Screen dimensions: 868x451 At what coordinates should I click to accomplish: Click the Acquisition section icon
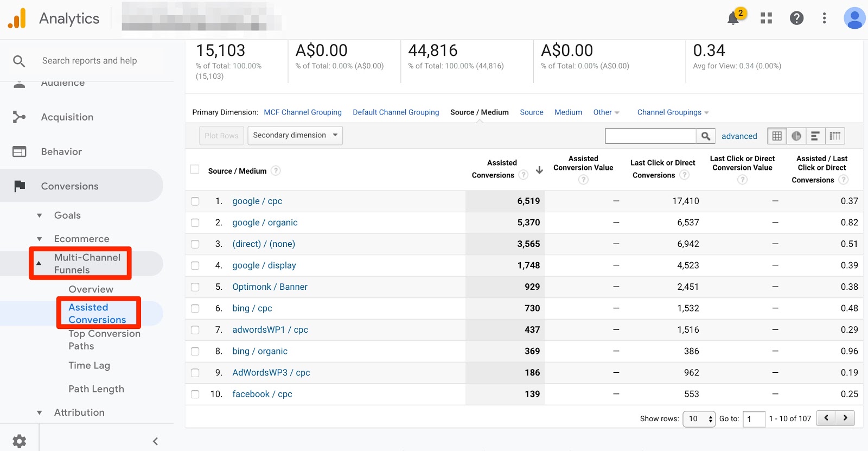19,117
